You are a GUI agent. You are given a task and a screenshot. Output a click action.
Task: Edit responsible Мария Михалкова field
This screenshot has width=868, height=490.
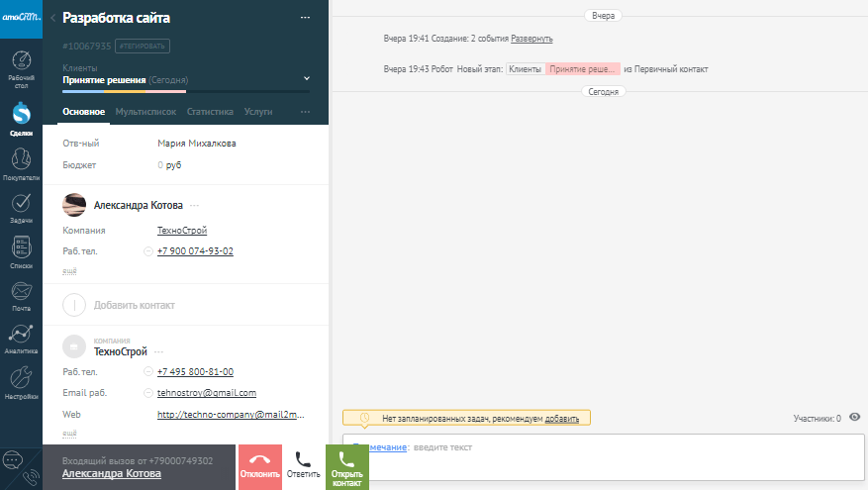pos(197,144)
